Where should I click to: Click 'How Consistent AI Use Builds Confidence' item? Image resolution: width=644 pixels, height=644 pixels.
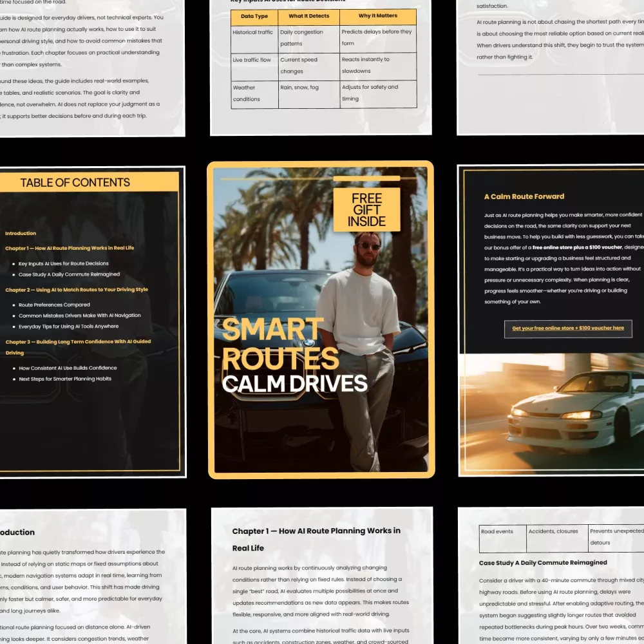68,368
